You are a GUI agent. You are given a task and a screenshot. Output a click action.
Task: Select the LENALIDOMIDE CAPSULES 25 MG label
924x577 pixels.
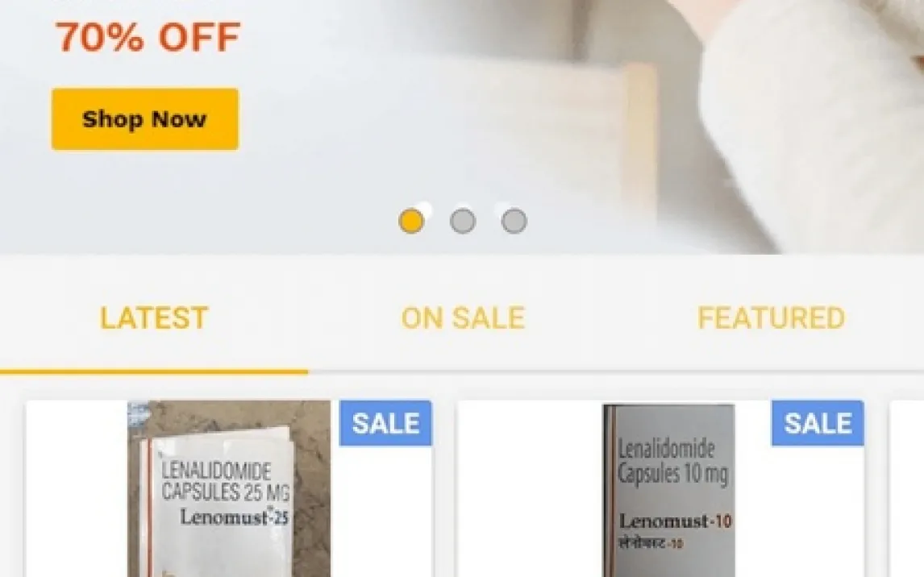225,482
